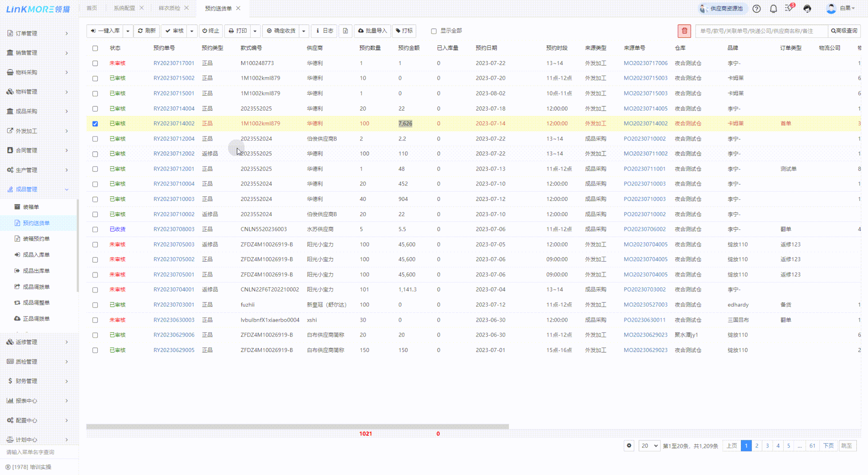
Task: Open the page size 20 dropdown
Action: 649,446
